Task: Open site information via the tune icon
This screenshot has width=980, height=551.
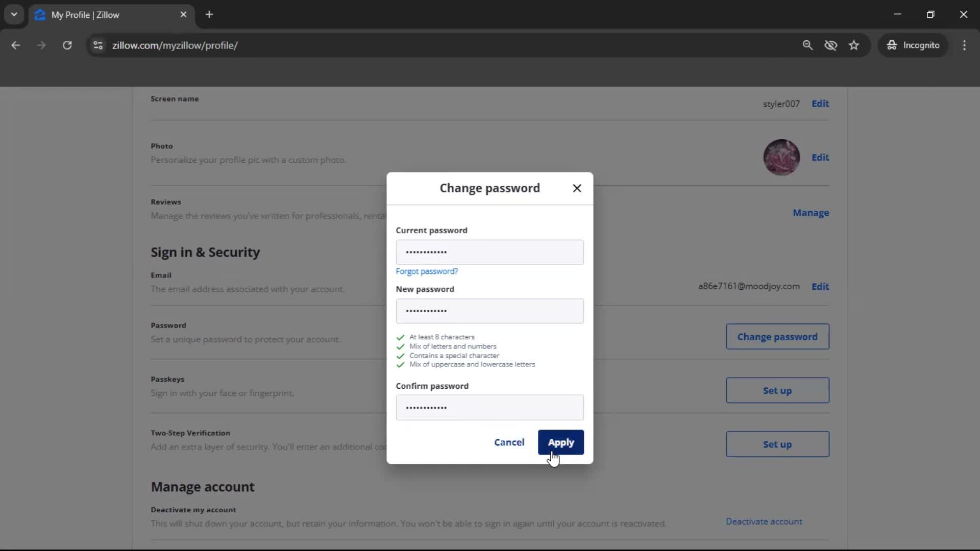Action: click(98, 45)
